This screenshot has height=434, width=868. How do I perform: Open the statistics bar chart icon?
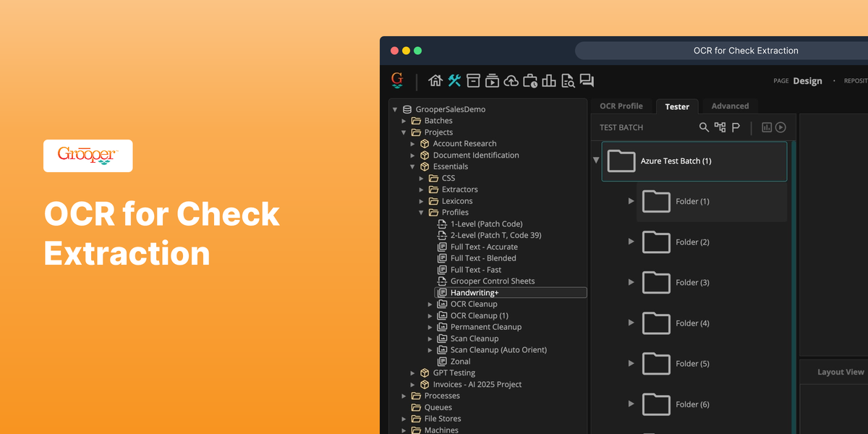[549, 80]
